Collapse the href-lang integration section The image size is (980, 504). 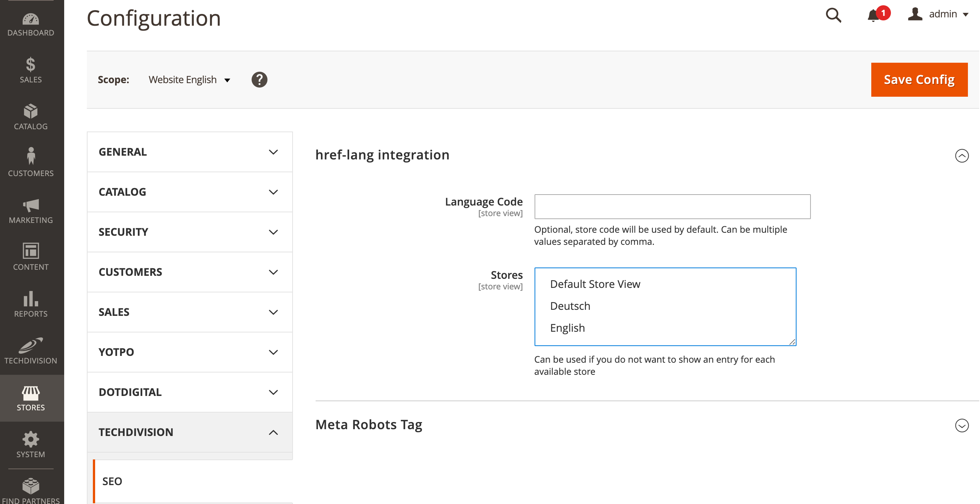point(962,155)
